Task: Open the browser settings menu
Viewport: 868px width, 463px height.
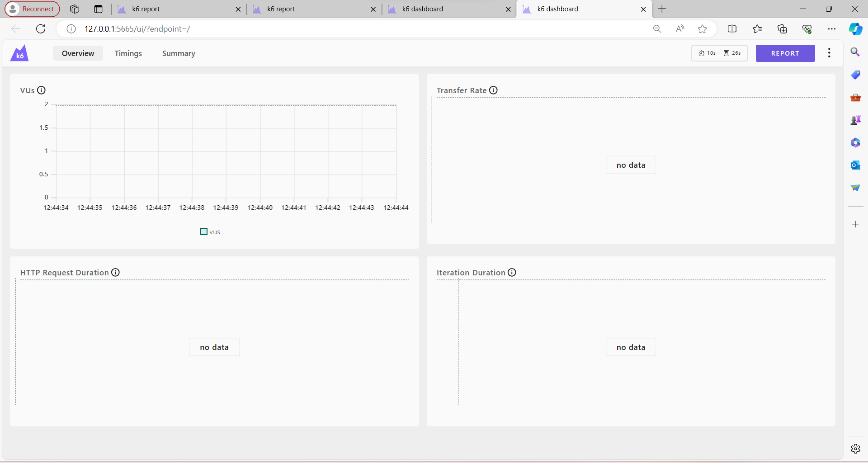Action: [x=832, y=28]
